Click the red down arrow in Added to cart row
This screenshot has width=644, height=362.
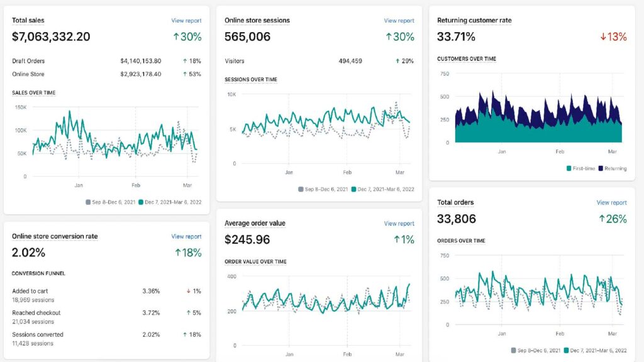(189, 291)
